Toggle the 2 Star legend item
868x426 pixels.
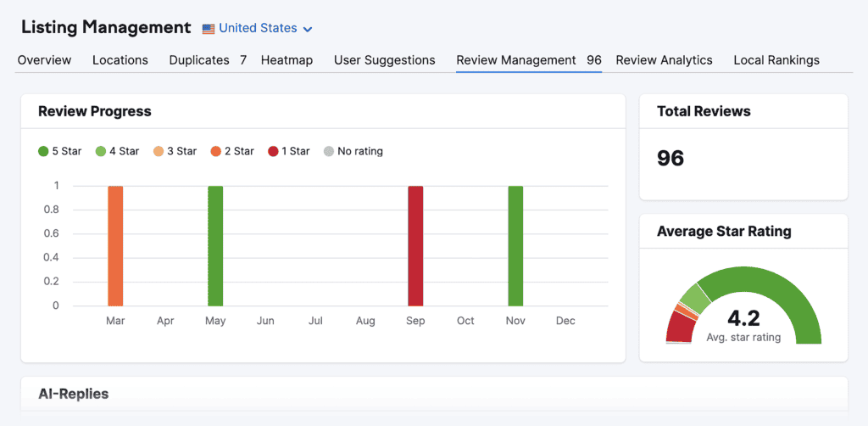[x=232, y=151]
